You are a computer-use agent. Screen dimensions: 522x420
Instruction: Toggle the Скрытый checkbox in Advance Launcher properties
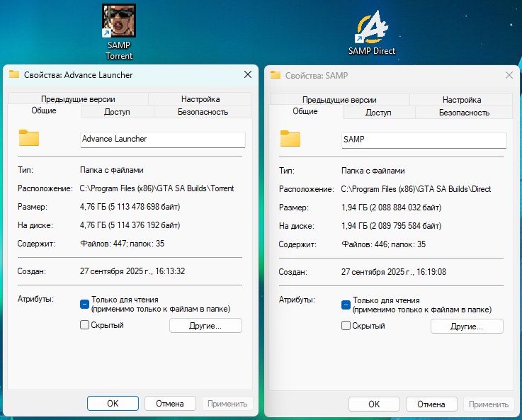tap(84, 325)
